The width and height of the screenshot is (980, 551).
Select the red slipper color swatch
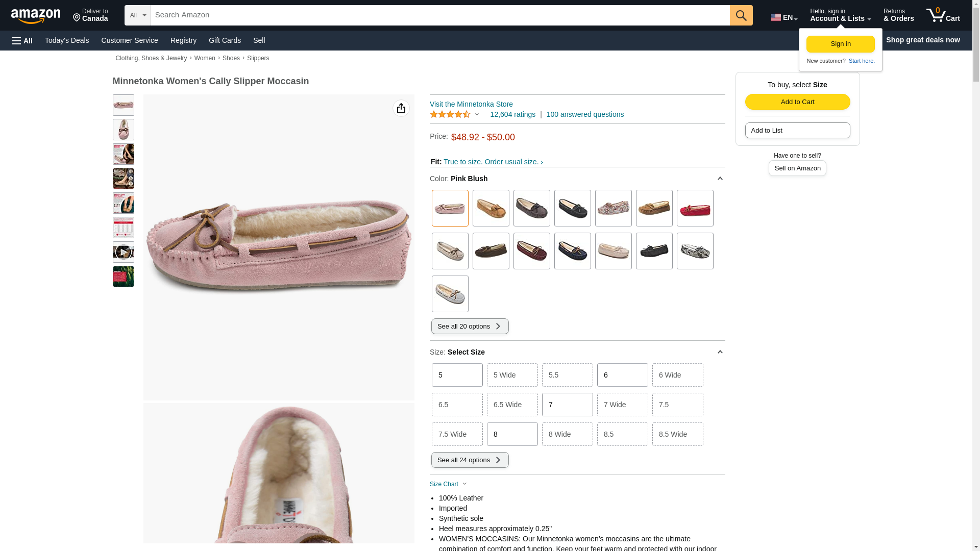click(695, 208)
